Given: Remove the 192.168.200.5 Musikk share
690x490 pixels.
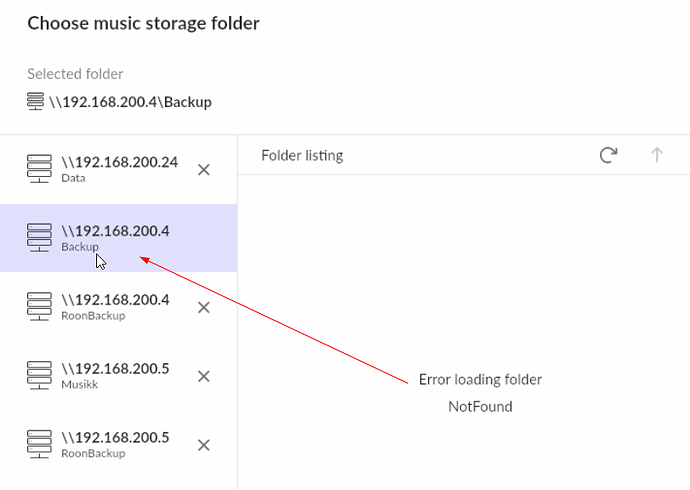Looking at the screenshot, I should click(204, 376).
